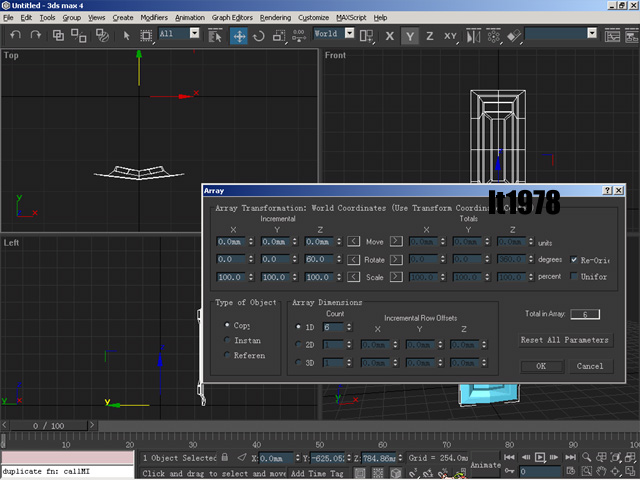Click the 1D Count field
The image size is (640, 480).
333,327
